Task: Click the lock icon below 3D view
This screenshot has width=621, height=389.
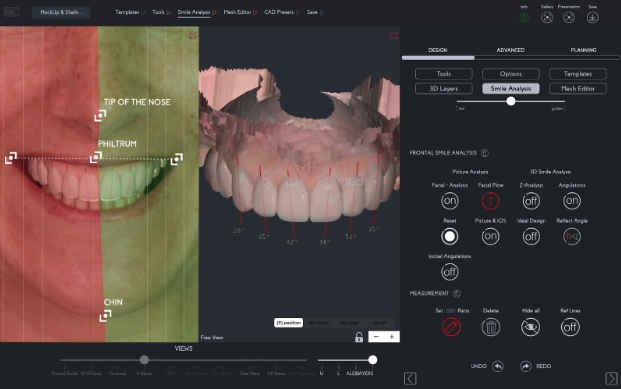Action: pos(359,337)
